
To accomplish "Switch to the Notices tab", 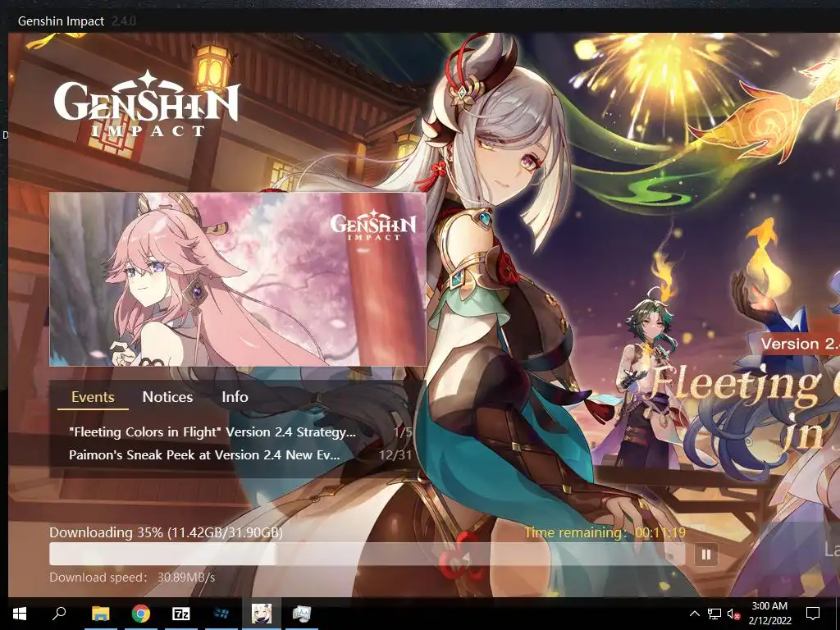I will click(x=167, y=397).
